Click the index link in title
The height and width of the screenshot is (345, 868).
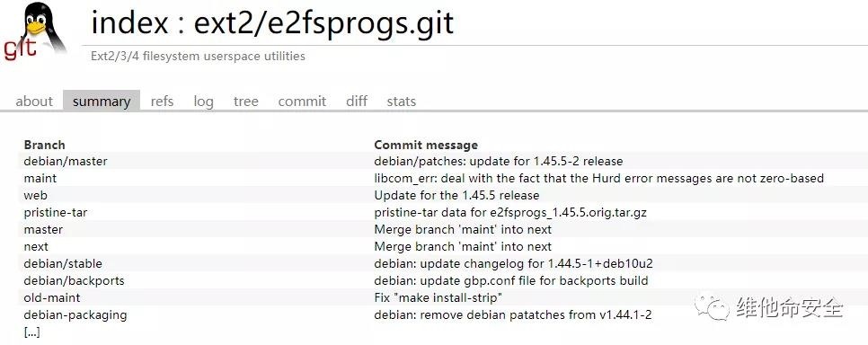[129, 23]
